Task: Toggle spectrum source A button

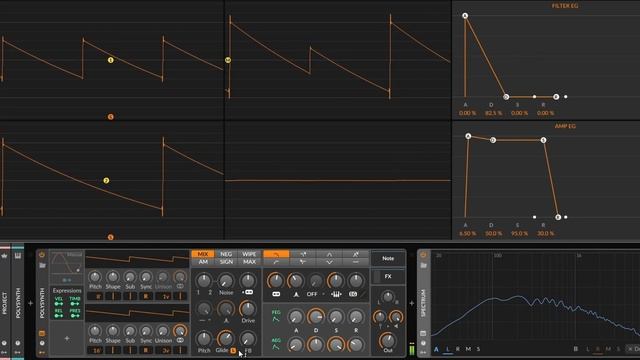Action: coord(436,349)
